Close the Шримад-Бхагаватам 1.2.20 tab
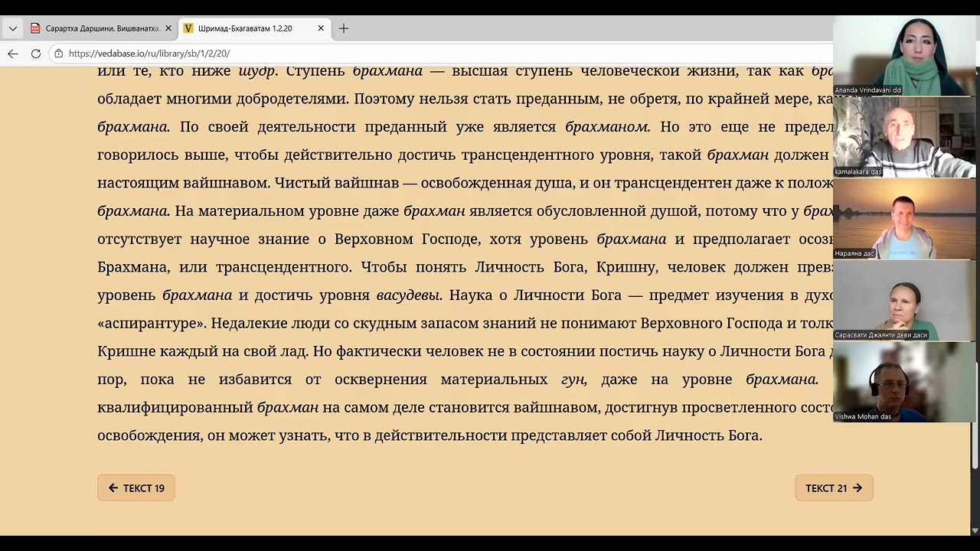The width and height of the screenshot is (980, 551). click(321, 28)
